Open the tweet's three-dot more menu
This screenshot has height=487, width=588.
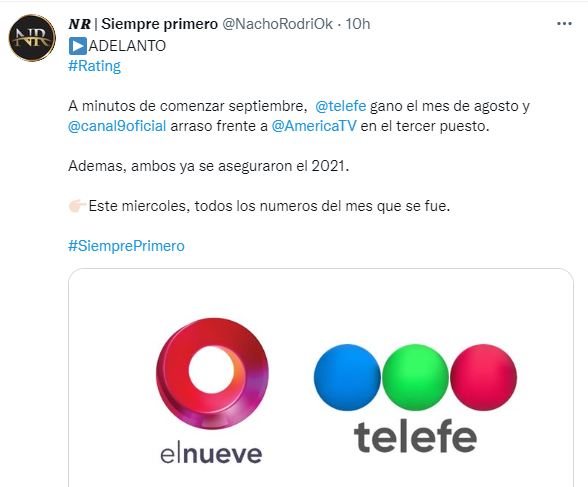coord(564,24)
